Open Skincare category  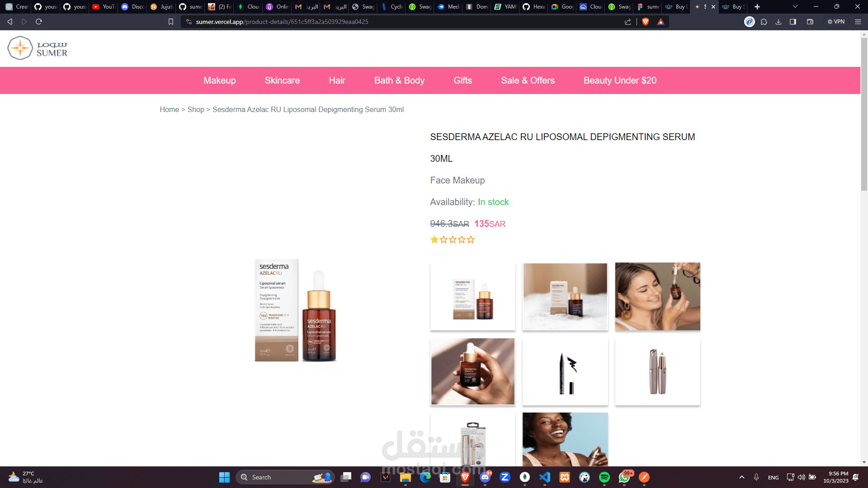click(x=282, y=80)
